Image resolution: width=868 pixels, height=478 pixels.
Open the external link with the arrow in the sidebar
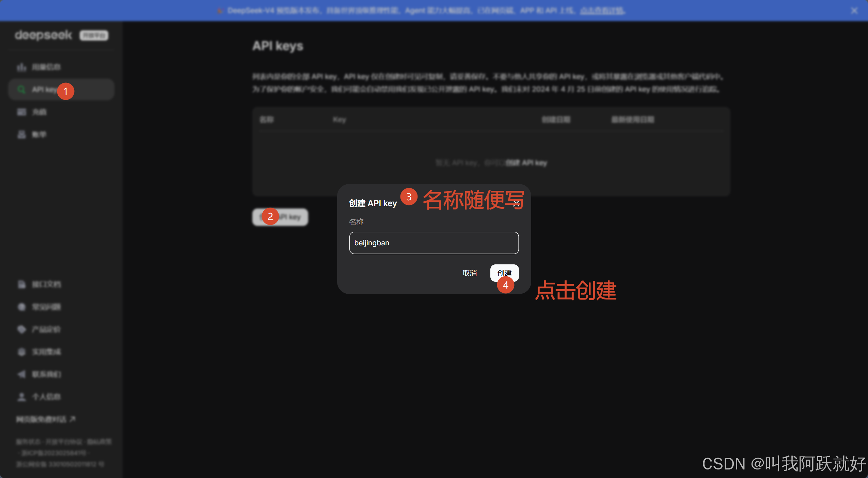(46, 419)
